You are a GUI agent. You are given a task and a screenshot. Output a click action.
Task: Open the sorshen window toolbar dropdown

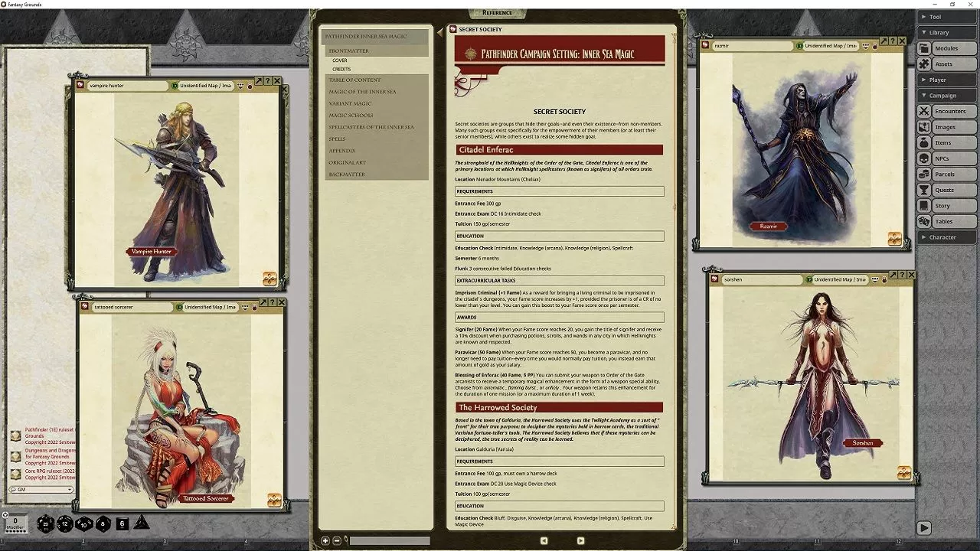click(875, 279)
